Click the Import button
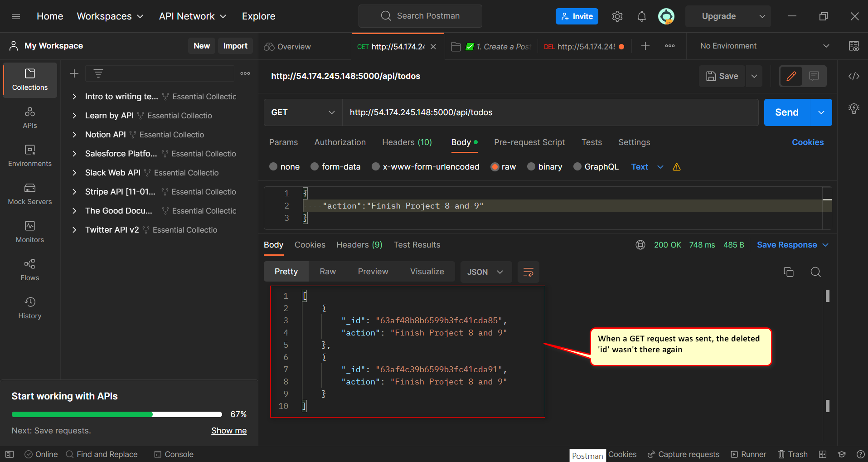This screenshot has width=868, height=462. [x=235, y=46]
